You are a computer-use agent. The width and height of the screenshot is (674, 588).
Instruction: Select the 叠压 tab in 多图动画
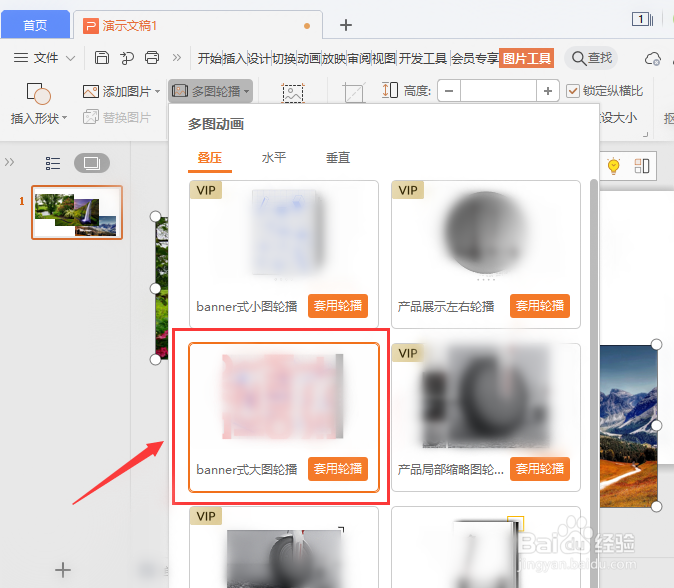tap(209, 158)
